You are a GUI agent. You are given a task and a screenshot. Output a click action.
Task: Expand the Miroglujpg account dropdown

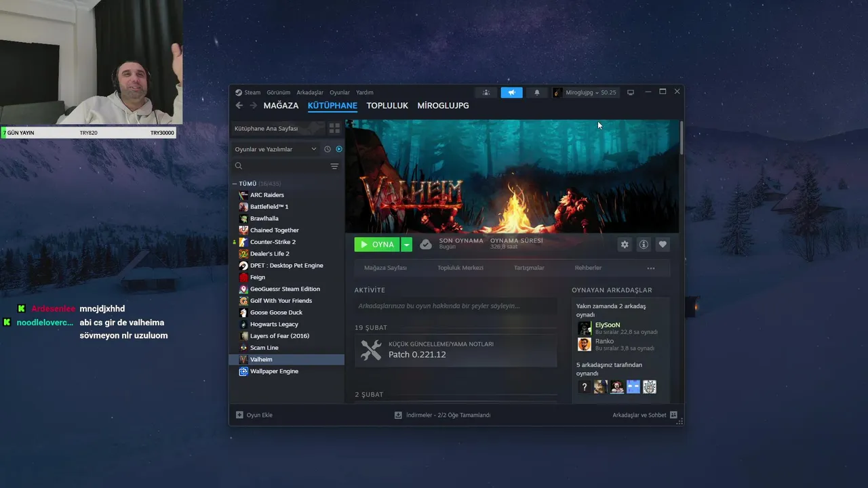pyautogui.click(x=585, y=92)
